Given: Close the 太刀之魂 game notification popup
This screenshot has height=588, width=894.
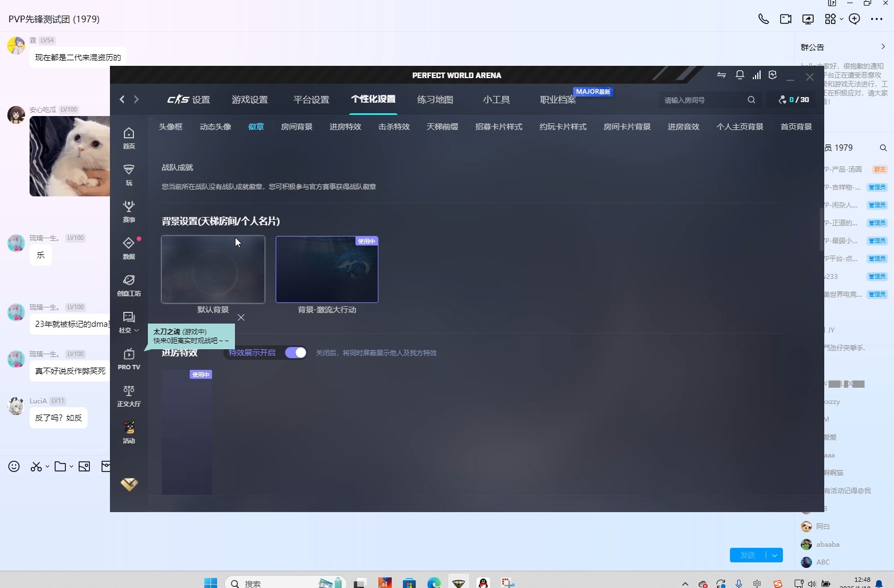Looking at the screenshot, I should pos(241,317).
